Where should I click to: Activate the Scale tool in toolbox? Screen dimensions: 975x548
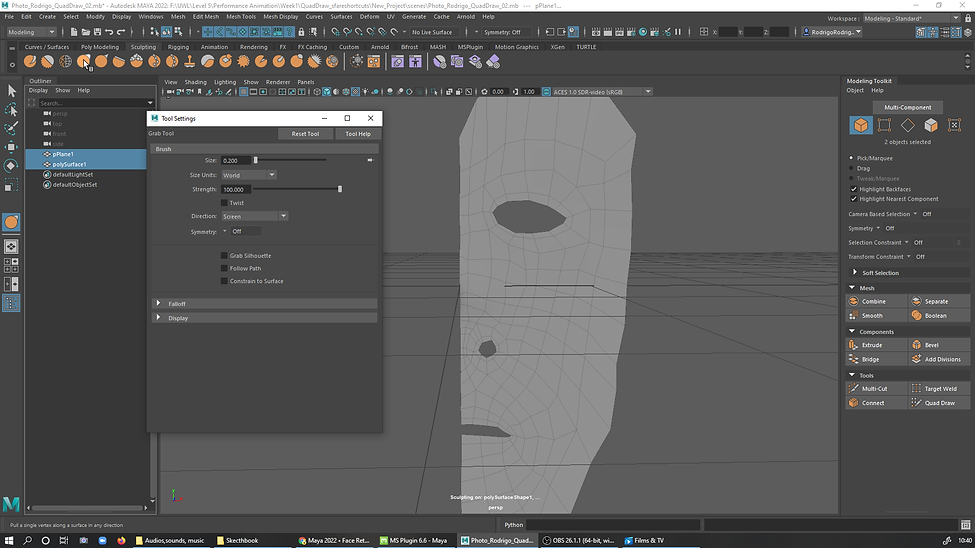coord(11,185)
